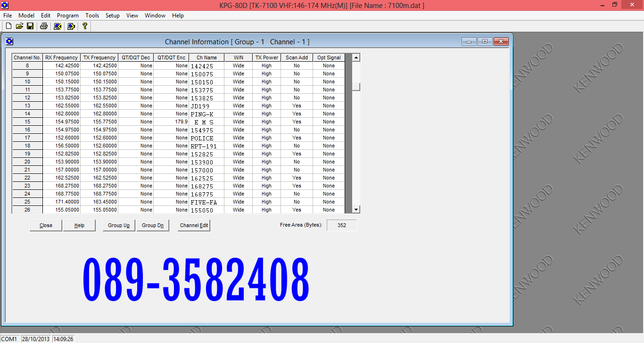Select the channel name cell "E M S"
The width and height of the screenshot is (644, 343).
[x=207, y=122]
